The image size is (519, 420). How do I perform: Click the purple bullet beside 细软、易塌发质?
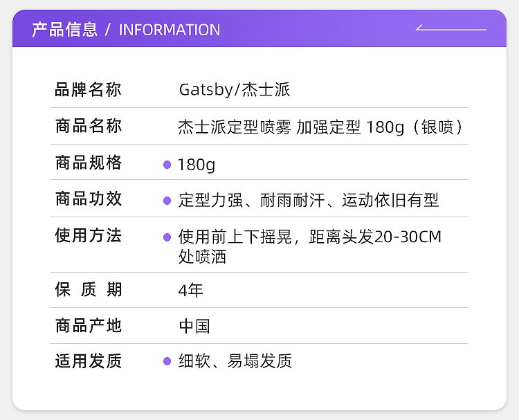pyautogui.click(x=167, y=361)
